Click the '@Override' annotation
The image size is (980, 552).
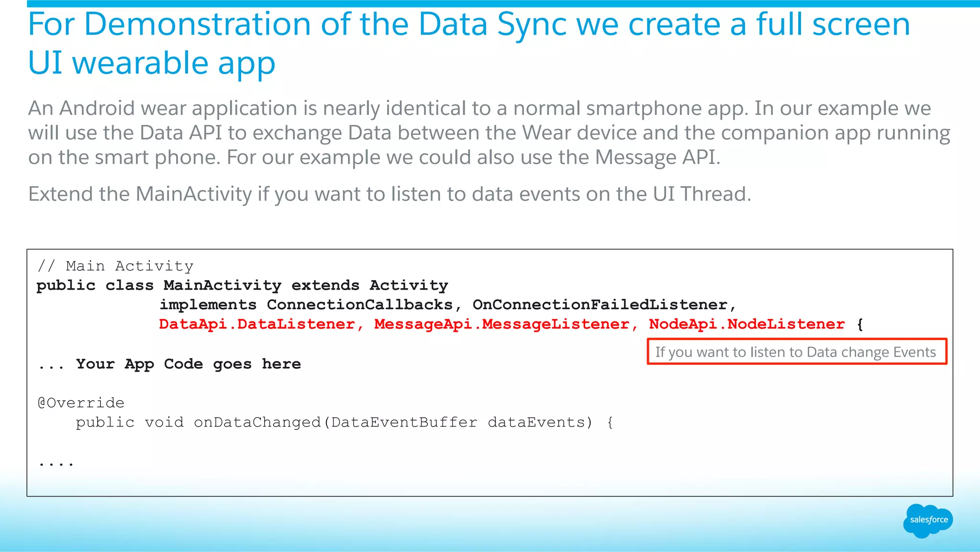(81, 403)
